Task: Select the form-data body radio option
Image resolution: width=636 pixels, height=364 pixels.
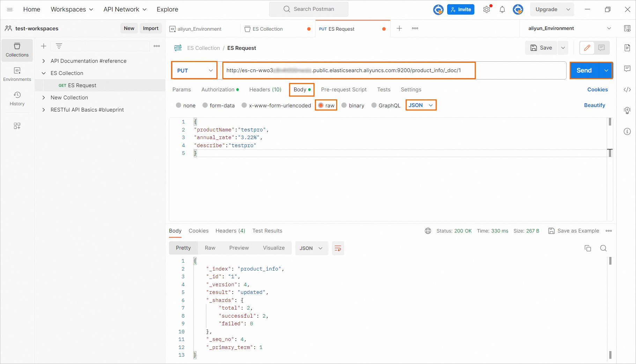Action: 205,105
